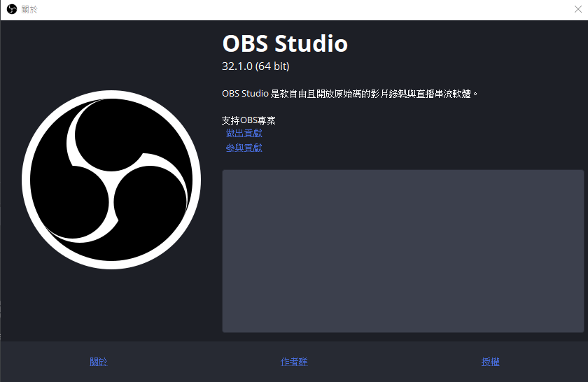588x382 pixels.
Task: Switch to the 關於 tab at bottom
Action: pos(99,362)
